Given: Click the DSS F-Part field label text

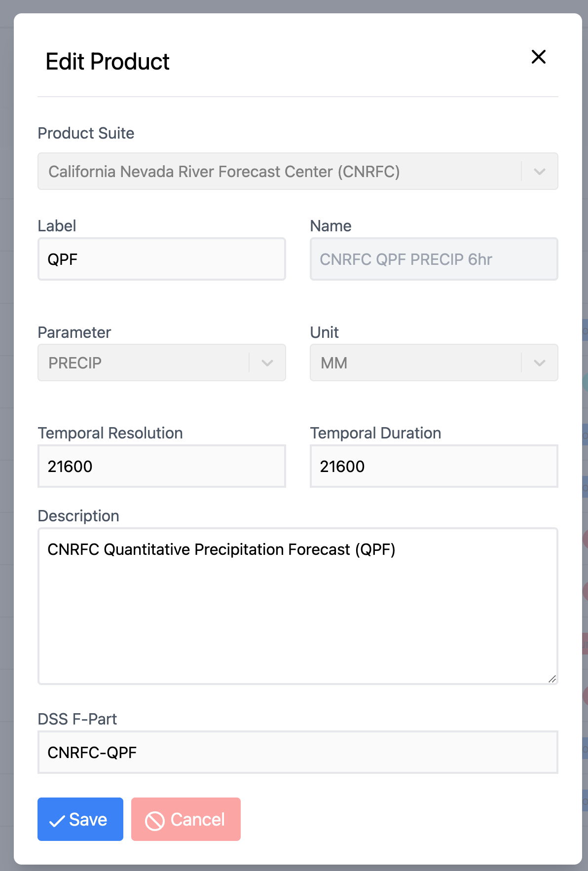Looking at the screenshot, I should (x=77, y=719).
